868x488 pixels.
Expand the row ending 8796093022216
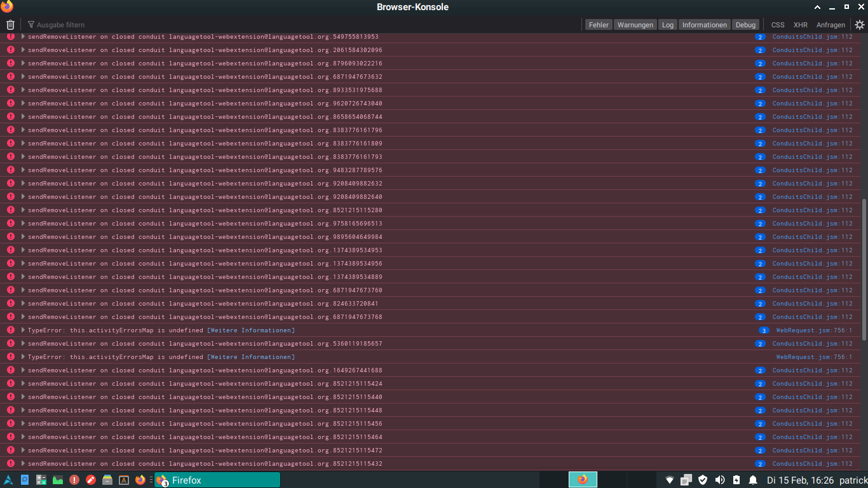pyautogui.click(x=23, y=64)
